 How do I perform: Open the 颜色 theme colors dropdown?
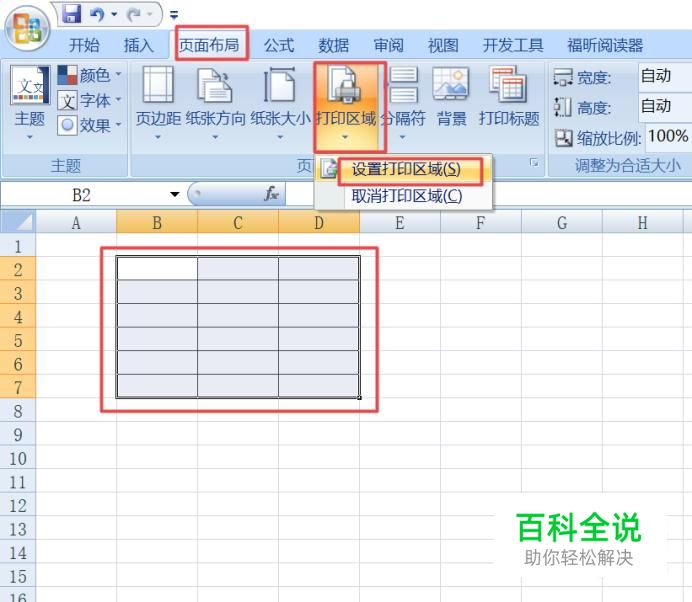coord(89,75)
